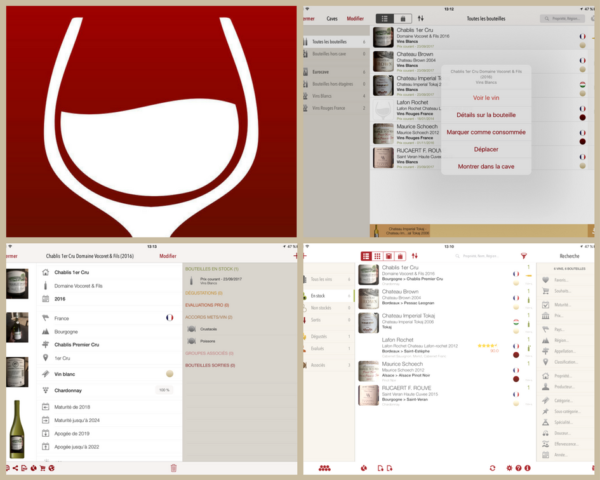The image size is (600, 480).
Task: Expand 'Dégustations' section
Action: point(204,293)
